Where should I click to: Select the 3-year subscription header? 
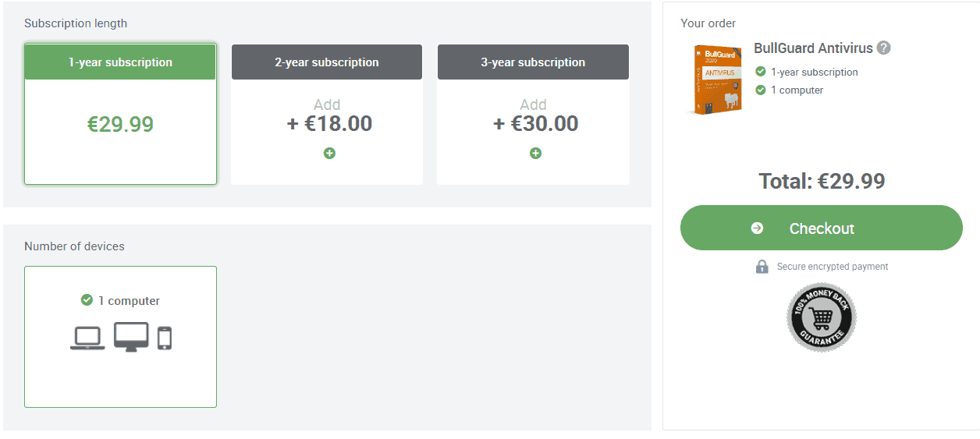[533, 62]
